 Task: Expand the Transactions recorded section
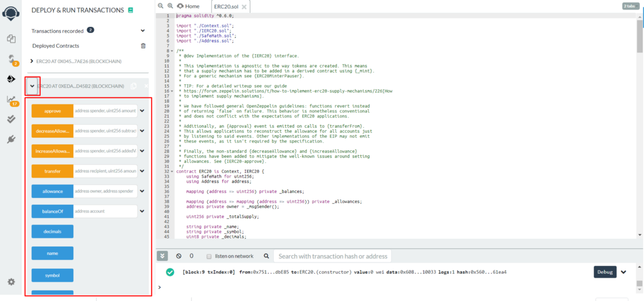coord(143,31)
